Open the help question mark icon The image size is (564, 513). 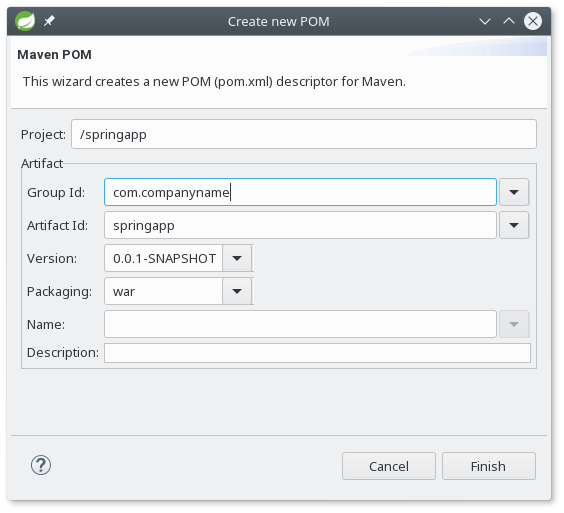41,465
